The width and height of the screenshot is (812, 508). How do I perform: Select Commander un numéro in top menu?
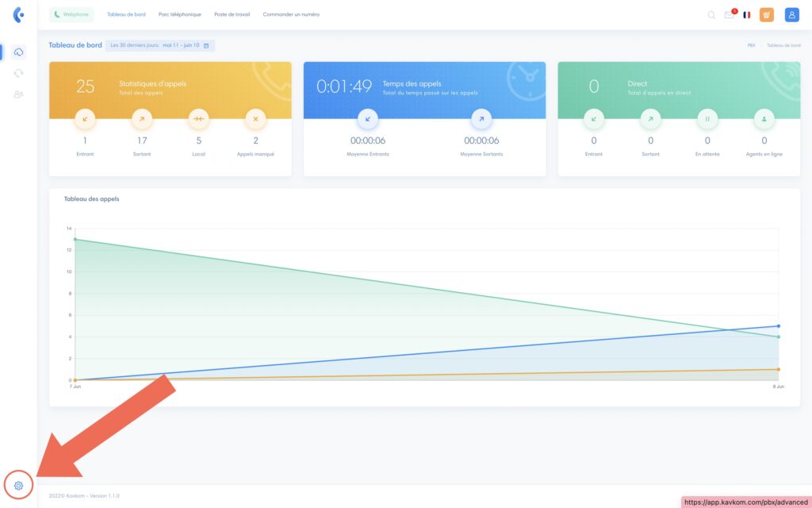coord(291,14)
